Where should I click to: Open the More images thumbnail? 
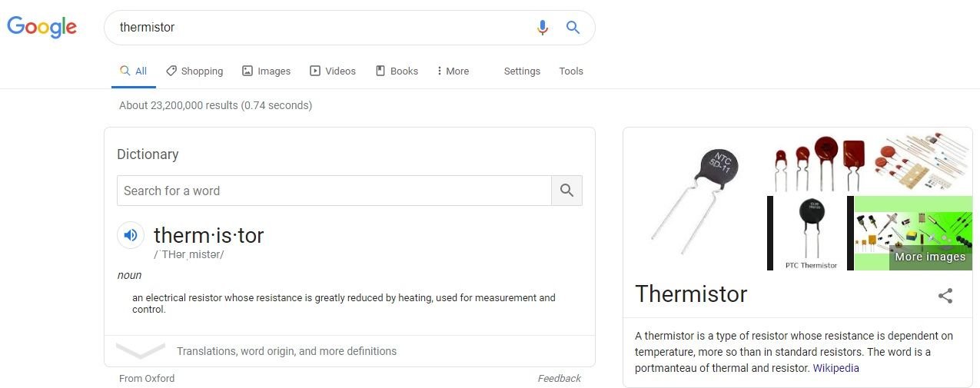pos(913,233)
